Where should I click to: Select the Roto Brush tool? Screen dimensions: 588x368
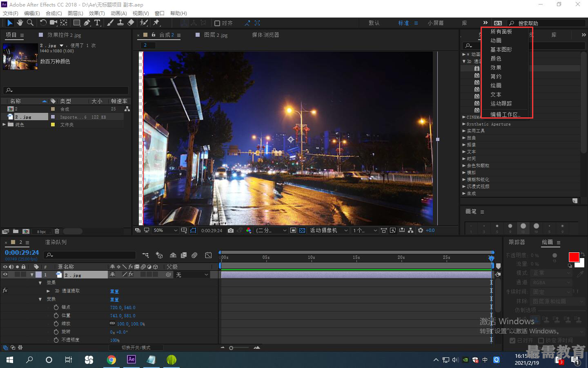click(x=144, y=23)
